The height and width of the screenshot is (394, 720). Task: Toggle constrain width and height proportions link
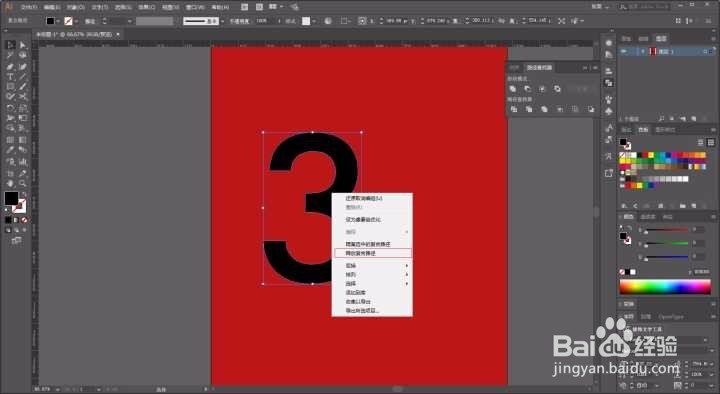click(x=501, y=21)
